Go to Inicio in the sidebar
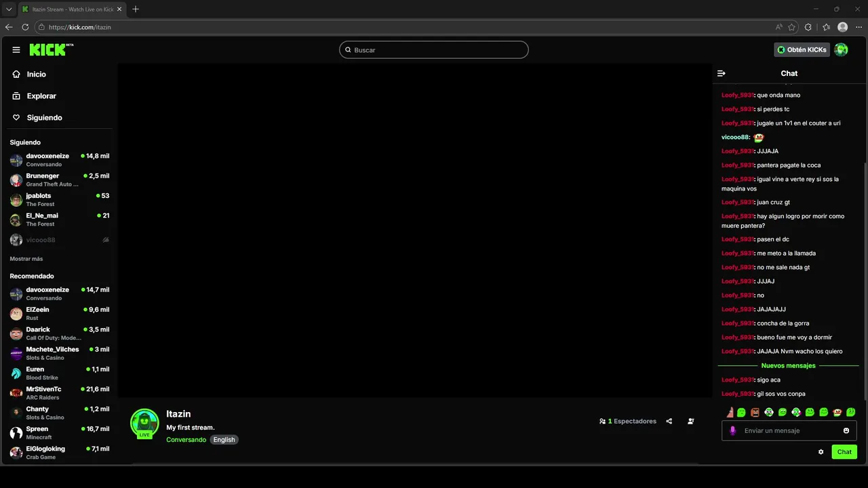Image resolution: width=868 pixels, height=488 pixels. [x=59, y=75]
